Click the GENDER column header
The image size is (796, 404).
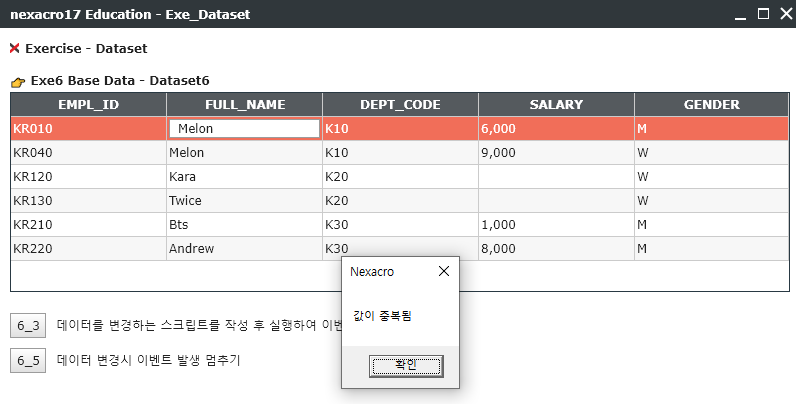pyautogui.click(x=712, y=105)
